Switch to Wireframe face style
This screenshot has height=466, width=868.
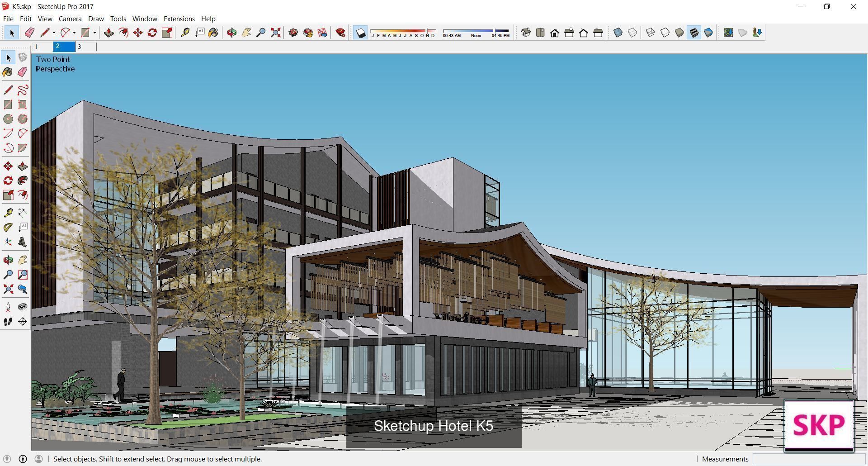[x=650, y=33]
